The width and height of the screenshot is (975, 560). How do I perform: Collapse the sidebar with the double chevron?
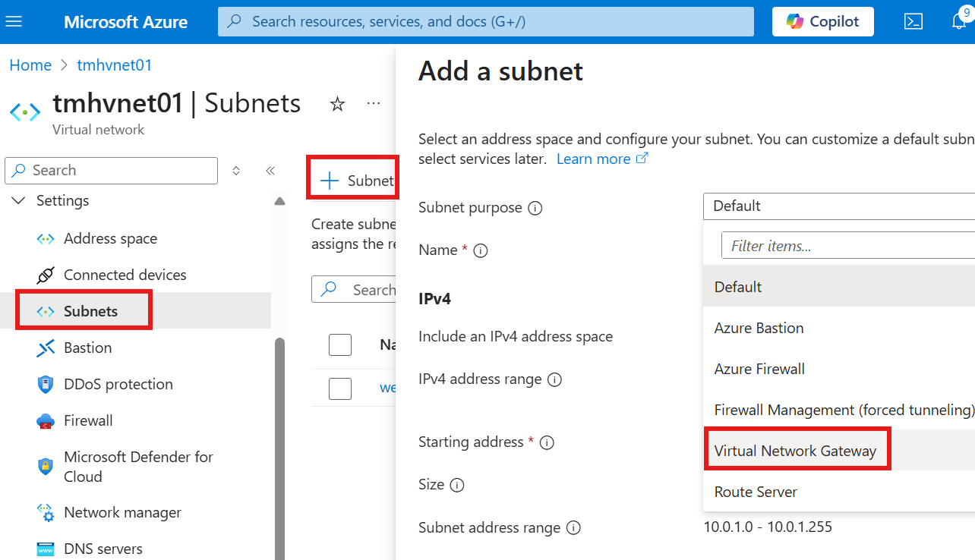pyautogui.click(x=270, y=171)
